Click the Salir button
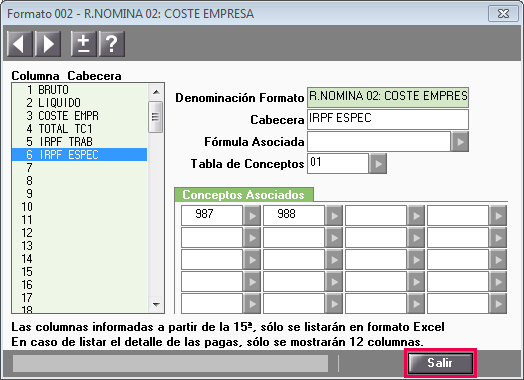 440,363
